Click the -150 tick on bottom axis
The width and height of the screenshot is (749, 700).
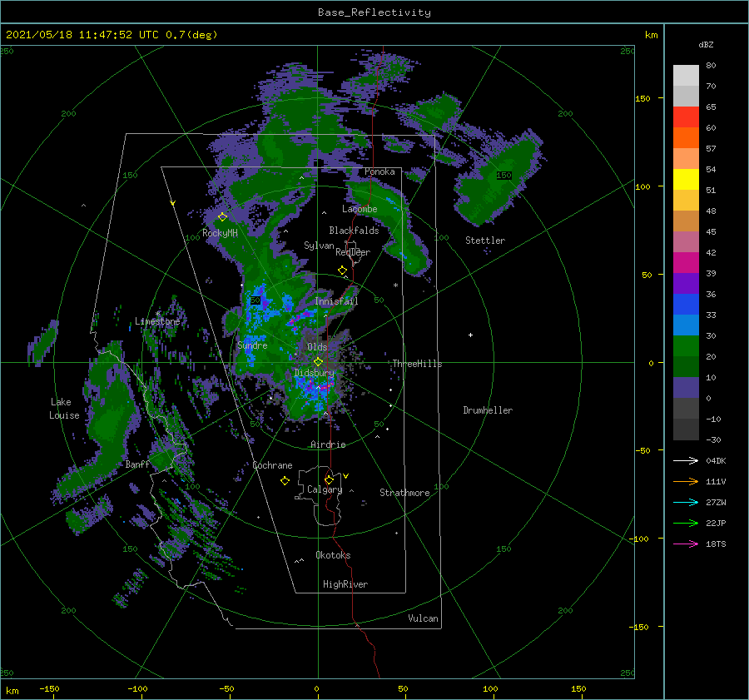click(x=49, y=689)
